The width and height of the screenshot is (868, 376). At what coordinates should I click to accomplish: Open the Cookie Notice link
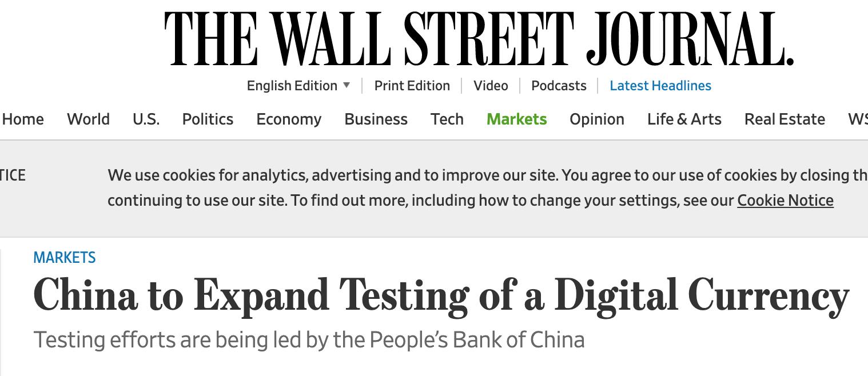(785, 201)
